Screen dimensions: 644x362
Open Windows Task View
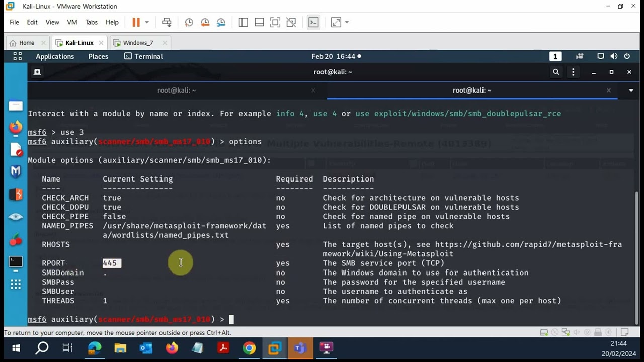(x=67, y=348)
